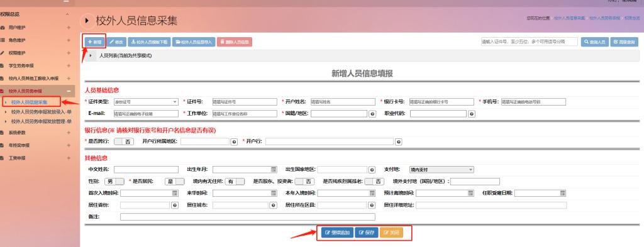The height and width of the screenshot is (247, 644).
Task: Focus the ID search box in the toolbar
Action: 530,42
